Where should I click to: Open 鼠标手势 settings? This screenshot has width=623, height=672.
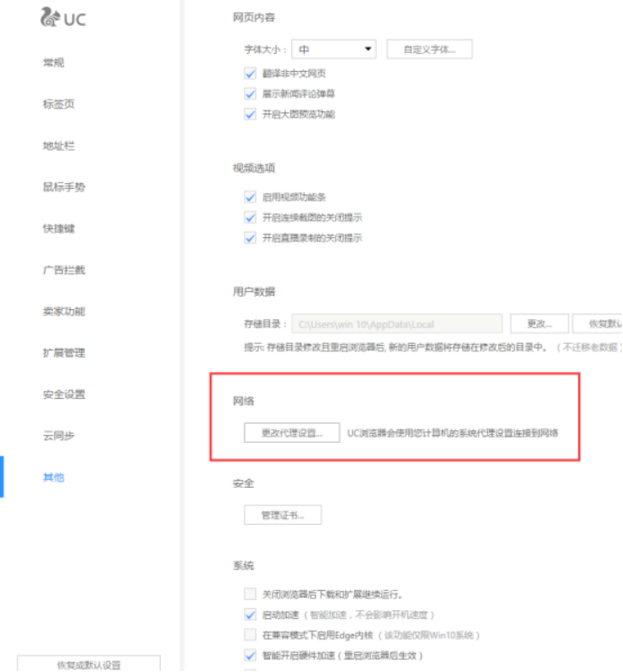pos(64,187)
